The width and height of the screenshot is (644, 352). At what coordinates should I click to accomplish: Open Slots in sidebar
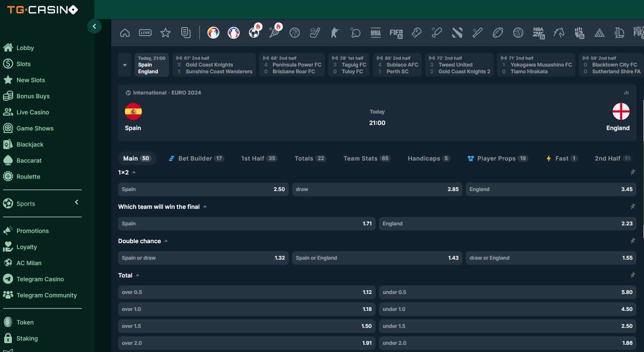coord(17,64)
